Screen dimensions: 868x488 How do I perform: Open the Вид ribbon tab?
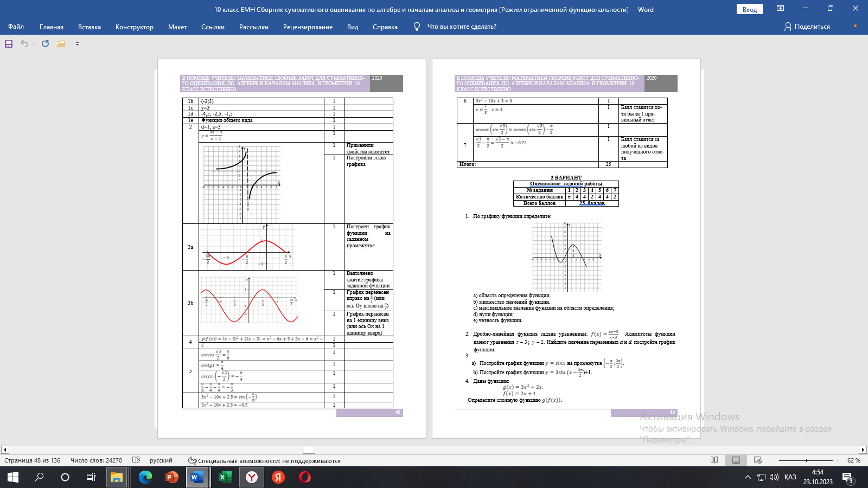353,27
